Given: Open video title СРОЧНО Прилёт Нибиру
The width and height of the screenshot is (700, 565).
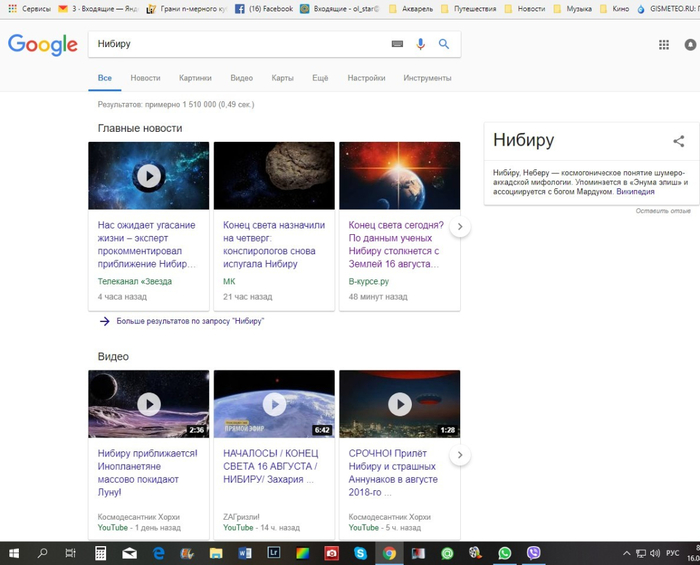Looking at the screenshot, I should pos(393,473).
